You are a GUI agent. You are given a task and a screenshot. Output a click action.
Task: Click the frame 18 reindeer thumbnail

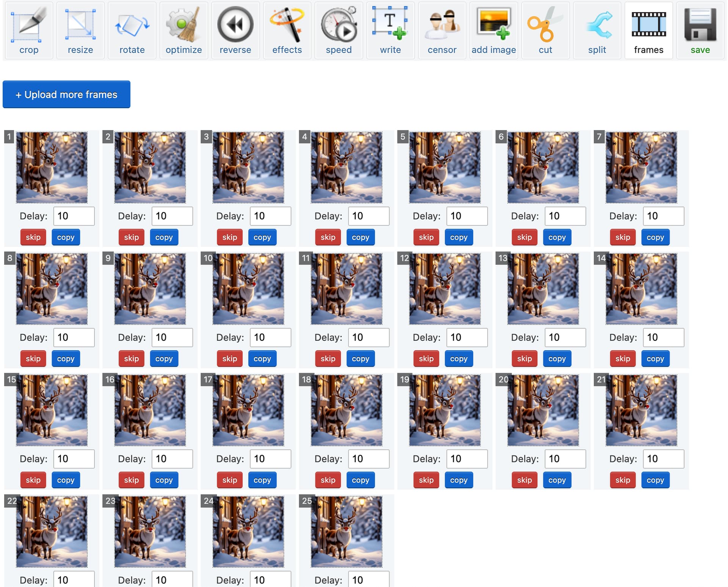(347, 410)
